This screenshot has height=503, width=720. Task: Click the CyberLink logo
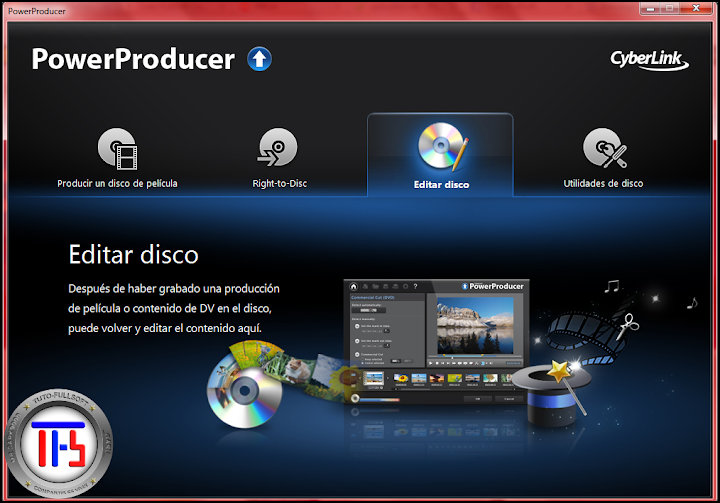[x=649, y=60]
